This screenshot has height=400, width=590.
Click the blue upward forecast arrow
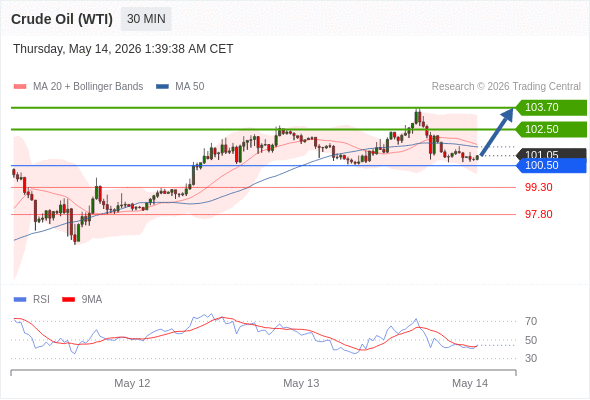click(497, 131)
